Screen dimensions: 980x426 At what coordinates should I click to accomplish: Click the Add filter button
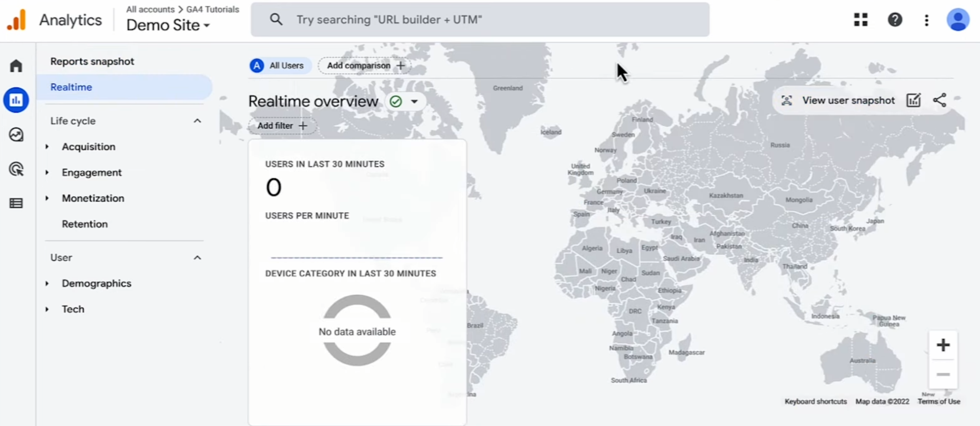pyautogui.click(x=282, y=126)
